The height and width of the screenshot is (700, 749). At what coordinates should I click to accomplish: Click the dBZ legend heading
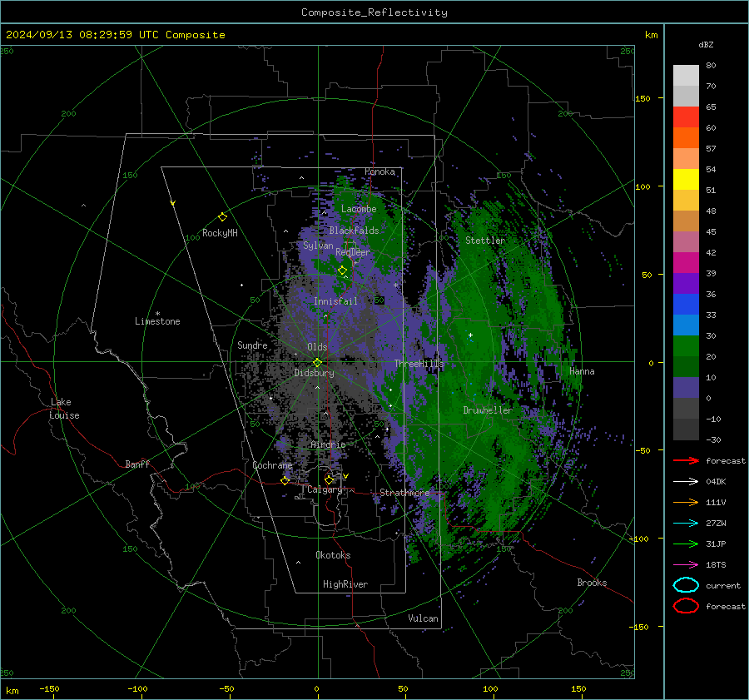pyautogui.click(x=706, y=44)
